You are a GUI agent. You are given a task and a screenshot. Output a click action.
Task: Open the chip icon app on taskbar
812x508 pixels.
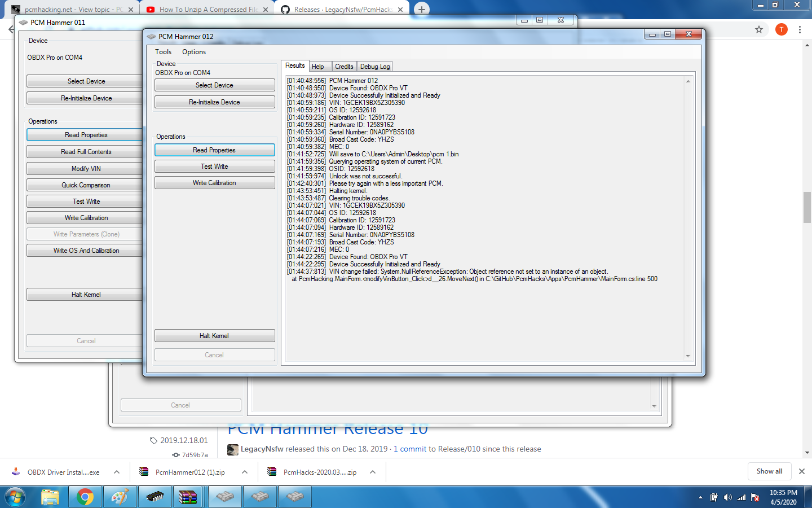point(155,497)
